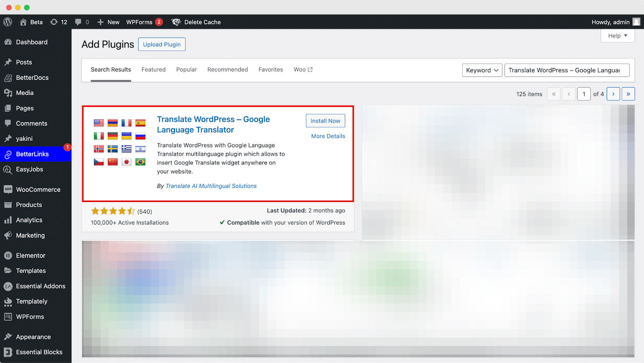The height and width of the screenshot is (363, 644).
Task: Click the Pages sidebar icon
Action: click(x=8, y=108)
